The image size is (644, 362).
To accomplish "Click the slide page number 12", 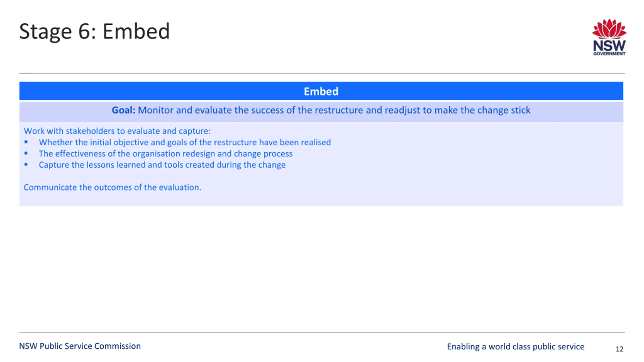I will pos(620,349).
